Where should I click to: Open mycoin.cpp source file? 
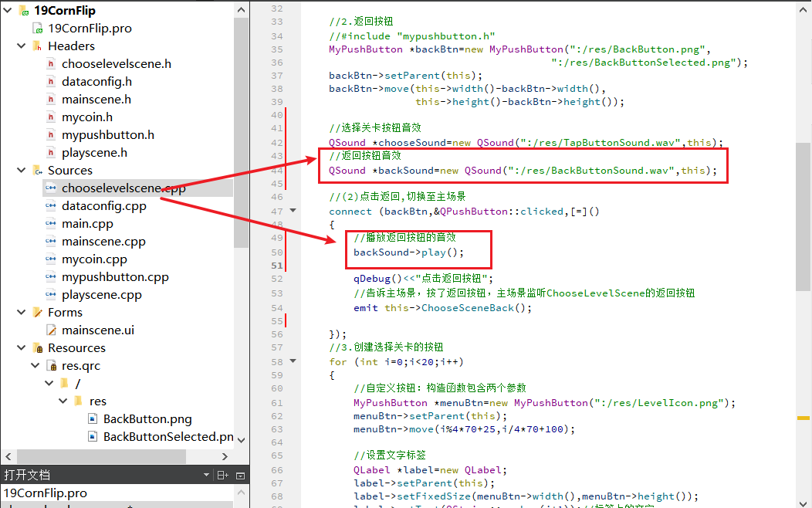coord(94,259)
